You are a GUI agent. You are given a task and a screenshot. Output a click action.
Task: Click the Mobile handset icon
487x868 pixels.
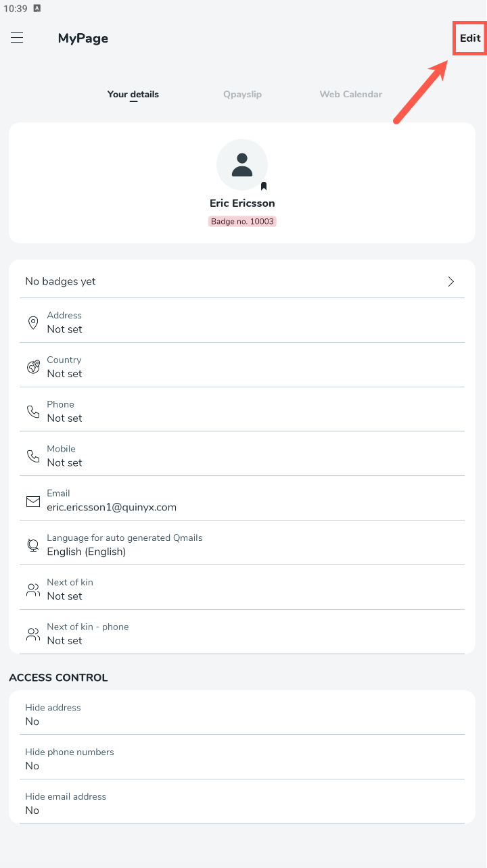click(33, 456)
